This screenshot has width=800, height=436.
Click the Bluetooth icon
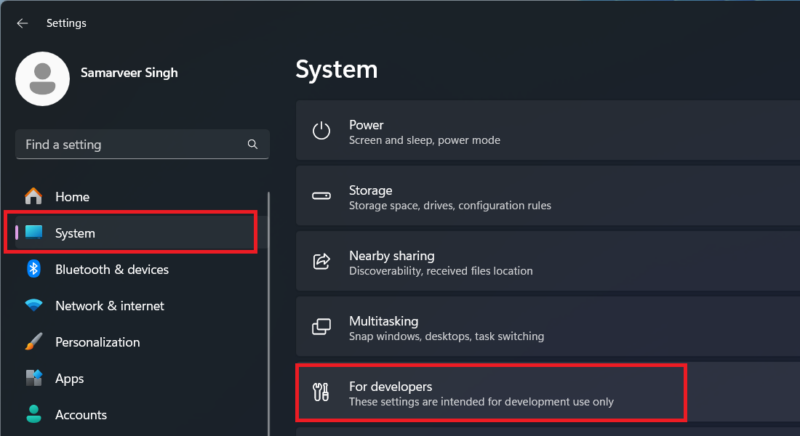tap(34, 269)
